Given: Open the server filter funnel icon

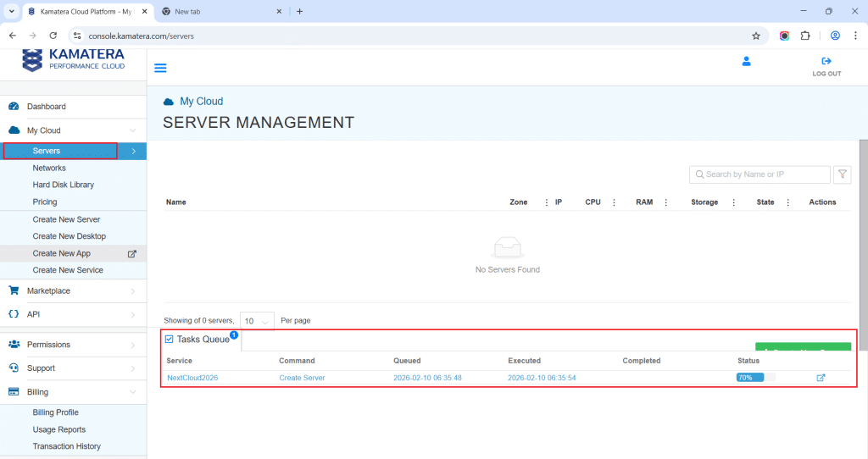Looking at the screenshot, I should [843, 174].
